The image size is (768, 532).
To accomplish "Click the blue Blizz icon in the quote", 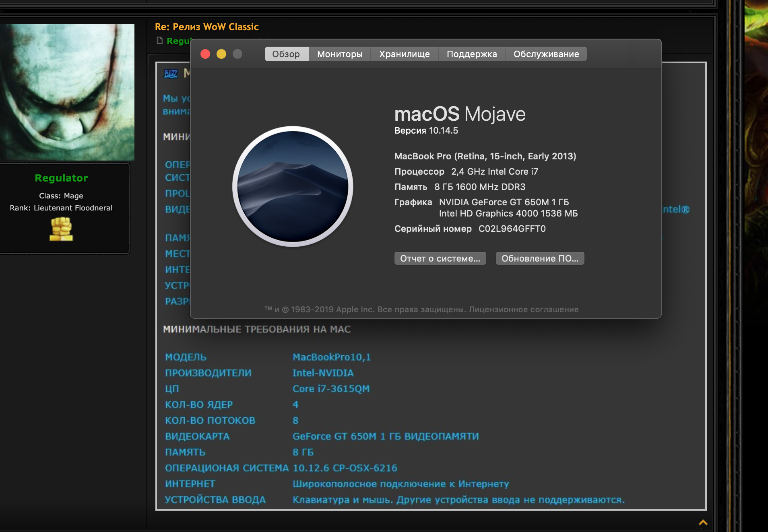I will tap(171, 74).
